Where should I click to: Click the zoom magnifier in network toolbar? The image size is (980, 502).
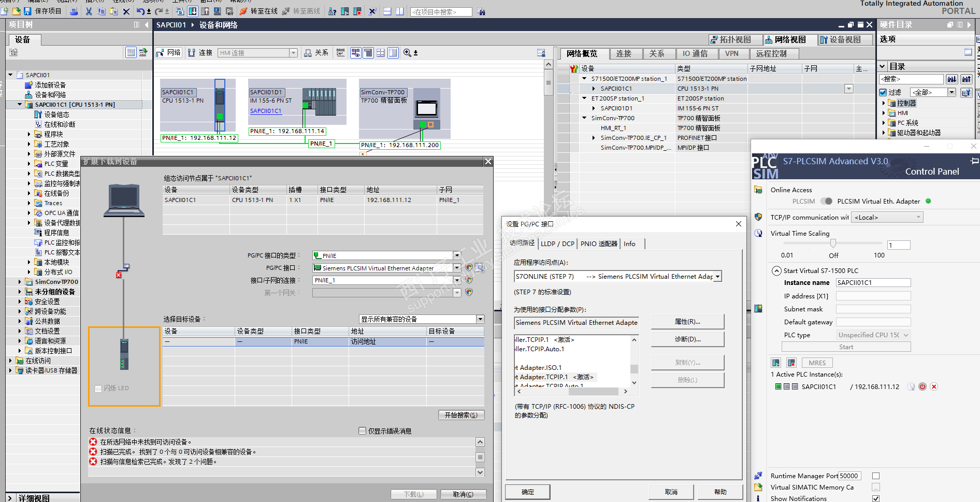tap(407, 52)
